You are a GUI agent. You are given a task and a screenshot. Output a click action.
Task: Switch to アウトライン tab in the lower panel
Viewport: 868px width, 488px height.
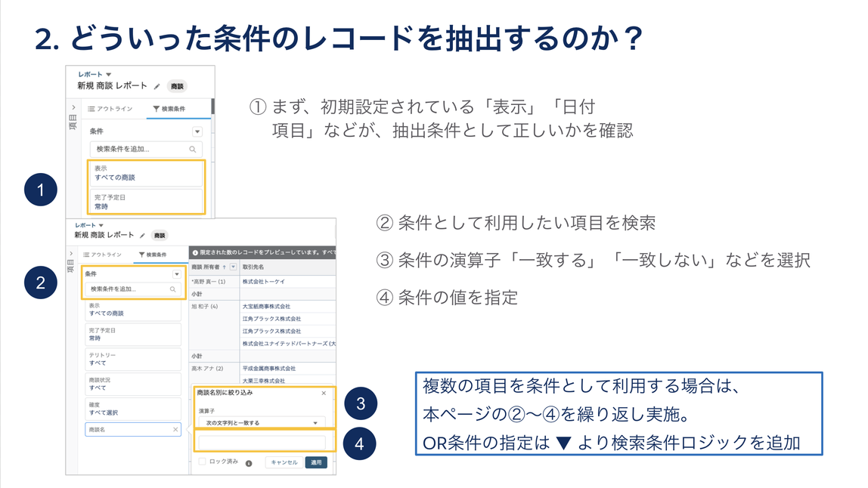[102, 255]
